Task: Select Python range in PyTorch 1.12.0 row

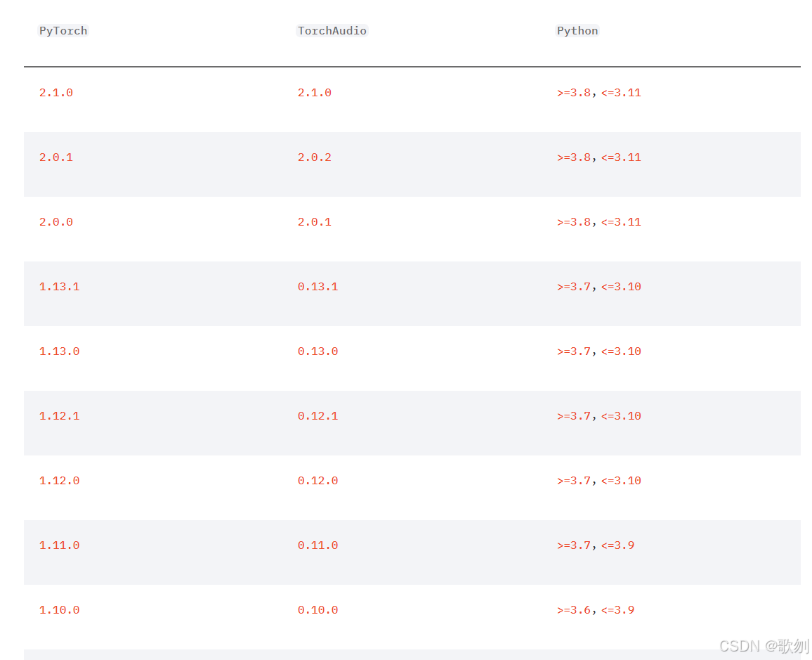Action: pyautogui.click(x=599, y=481)
